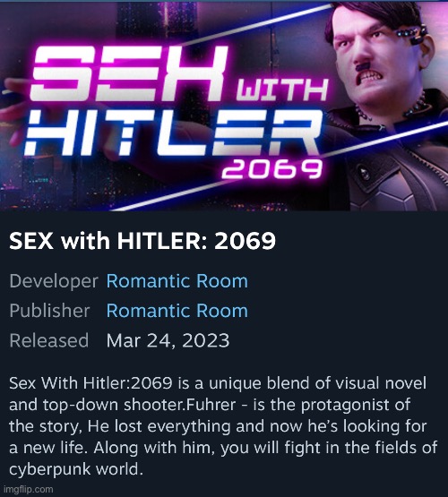Open the Romantic Room developer link
The height and width of the screenshot is (497, 448).
click(x=177, y=281)
